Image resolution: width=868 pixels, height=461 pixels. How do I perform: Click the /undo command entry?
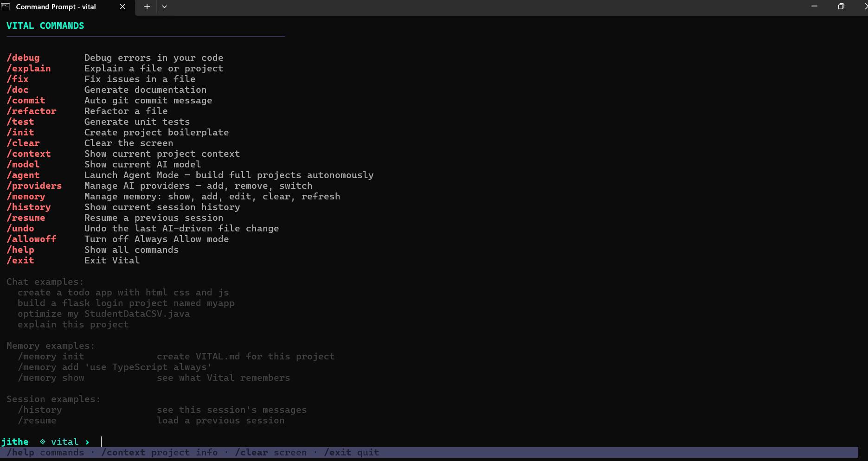[x=20, y=228]
